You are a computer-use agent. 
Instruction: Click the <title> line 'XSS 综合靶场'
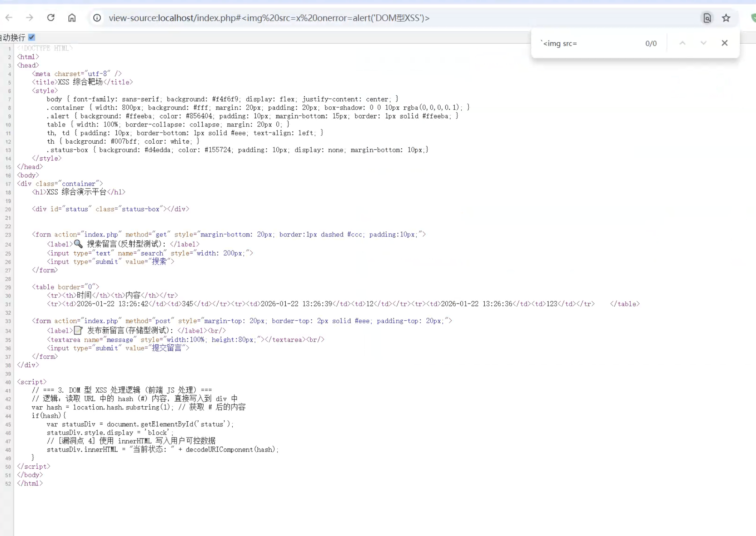pyautogui.click(x=82, y=82)
